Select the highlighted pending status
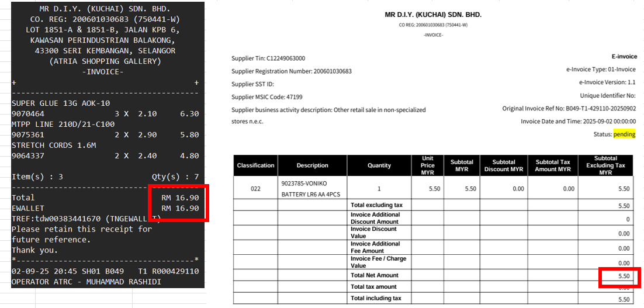 click(x=624, y=134)
